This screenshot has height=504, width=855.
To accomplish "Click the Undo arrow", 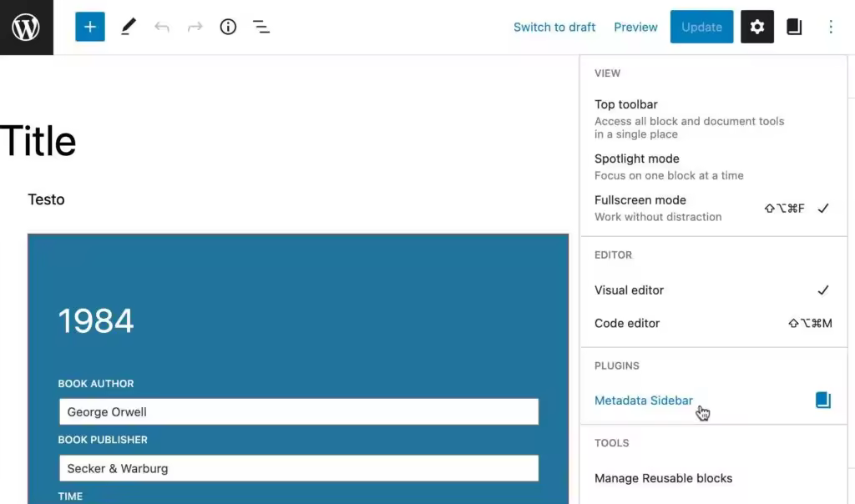I will [x=161, y=27].
